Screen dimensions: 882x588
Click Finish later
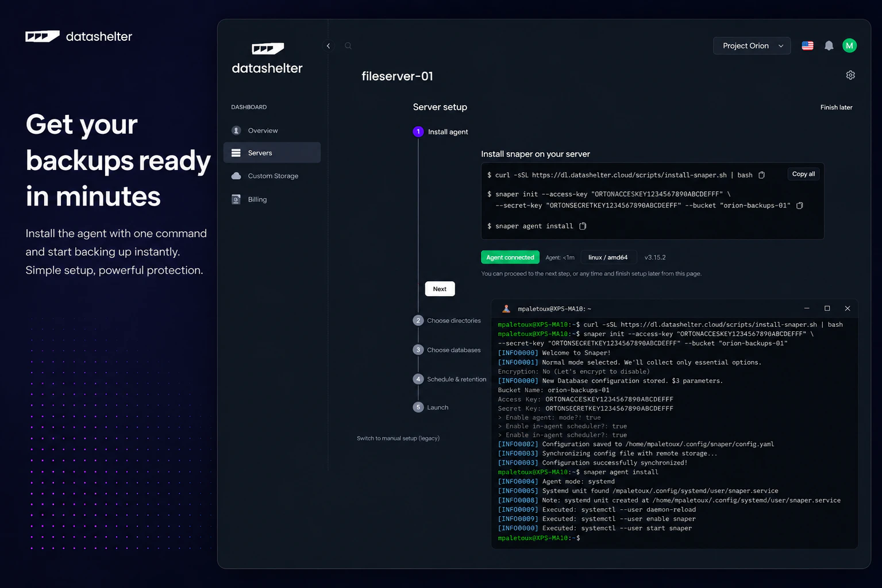click(x=836, y=107)
